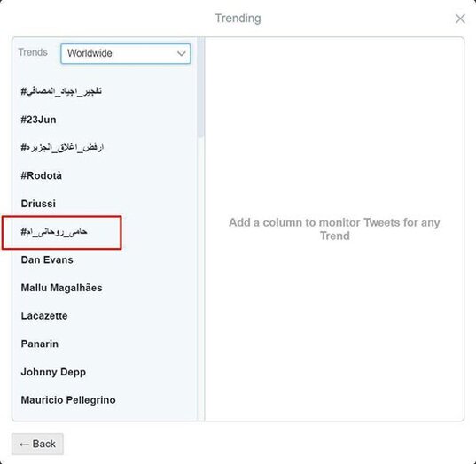Go back using the Back button
The image size is (476, 464).
click(37, 444)
